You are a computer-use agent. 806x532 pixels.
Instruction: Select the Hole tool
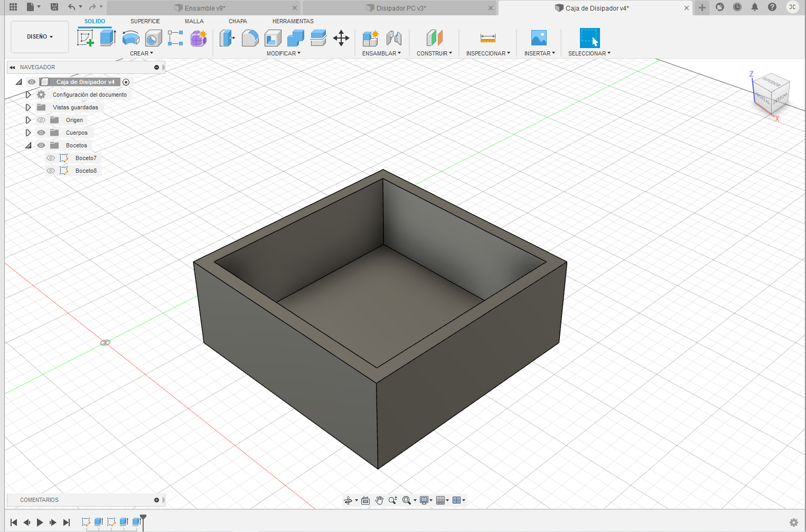[154, 38]
